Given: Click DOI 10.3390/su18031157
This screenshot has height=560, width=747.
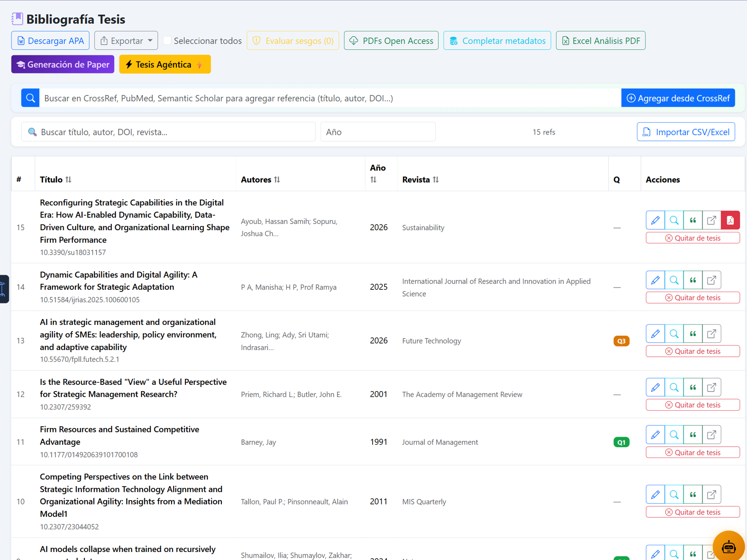Looking at the screenshot, I should coord(73,252).
